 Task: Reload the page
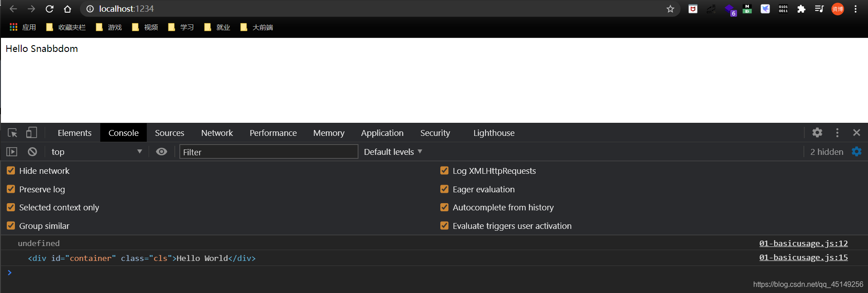pos(50,9)
